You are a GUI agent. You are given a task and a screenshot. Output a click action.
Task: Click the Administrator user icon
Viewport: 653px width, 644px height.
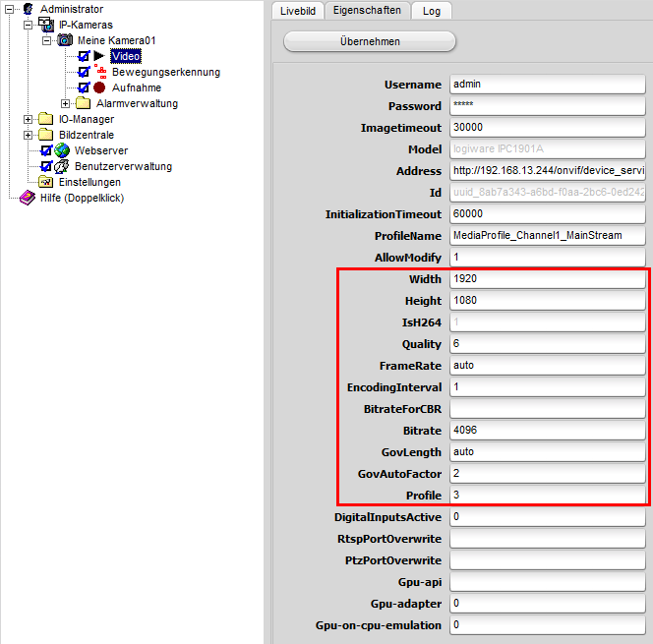[x=28, y=9]
